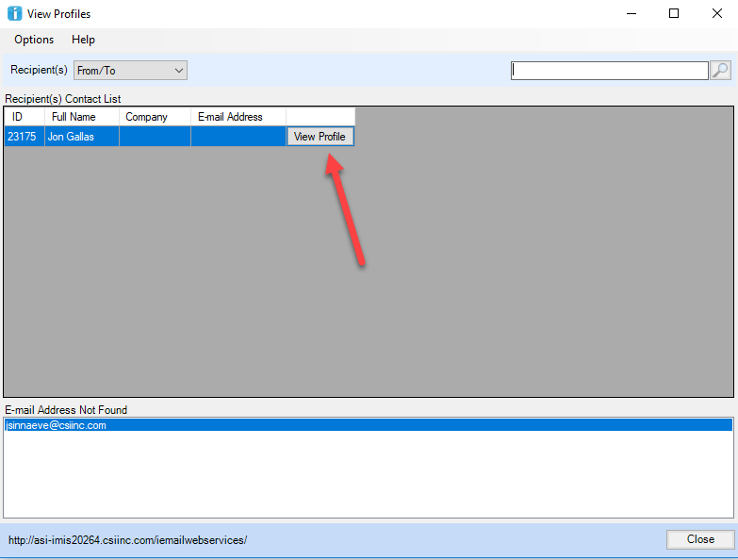Focus the search text box

(x=609, y=71)
